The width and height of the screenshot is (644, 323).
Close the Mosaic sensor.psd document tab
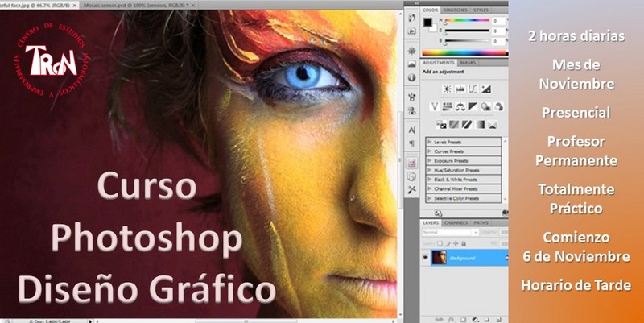click(x=193, y=6)
